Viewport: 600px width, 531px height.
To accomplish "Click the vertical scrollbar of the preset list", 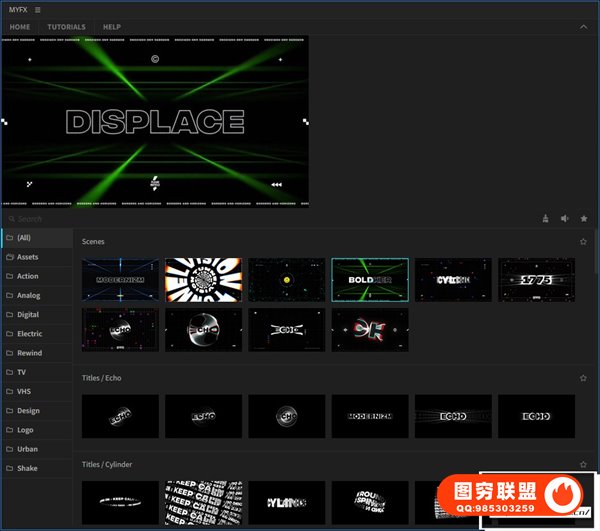I will [x=596, y=260].
